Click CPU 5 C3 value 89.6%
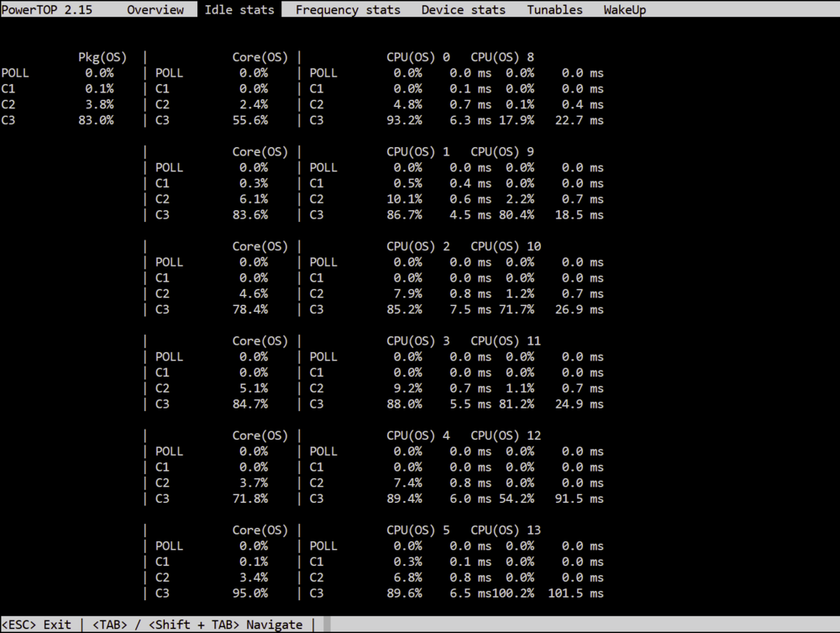This screenshot has height=633, width=840. coord(405,593)
